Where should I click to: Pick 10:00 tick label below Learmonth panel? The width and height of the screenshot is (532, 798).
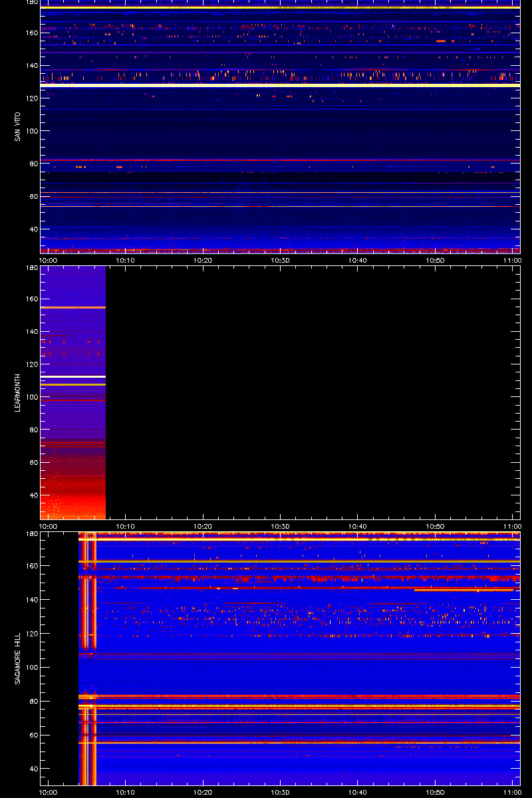click(x=49, y=526)
